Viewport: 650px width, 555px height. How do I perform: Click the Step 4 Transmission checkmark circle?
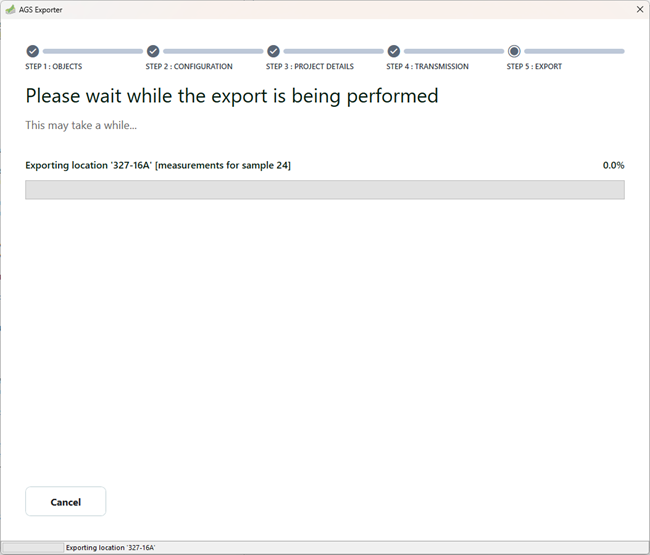click(x=394, y=51)
